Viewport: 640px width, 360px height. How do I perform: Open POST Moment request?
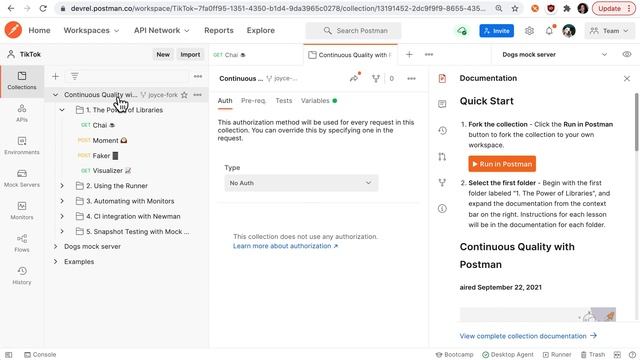(102, 140)
